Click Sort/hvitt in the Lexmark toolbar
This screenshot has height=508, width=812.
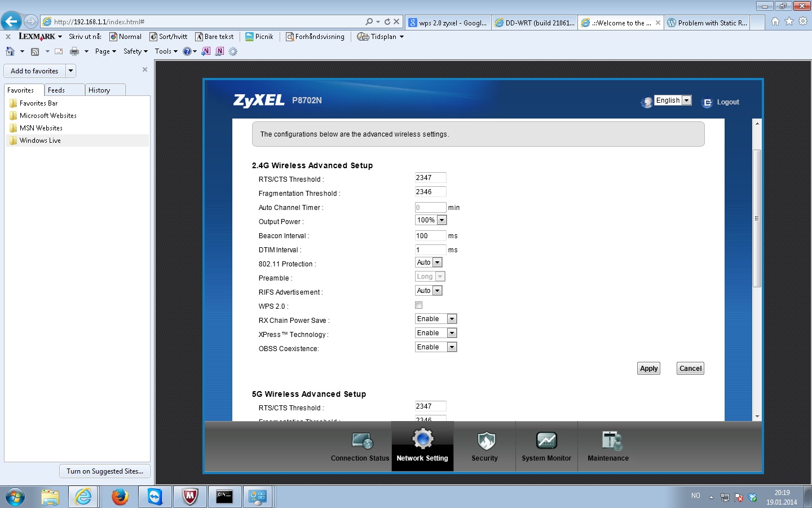click(168, 37)
